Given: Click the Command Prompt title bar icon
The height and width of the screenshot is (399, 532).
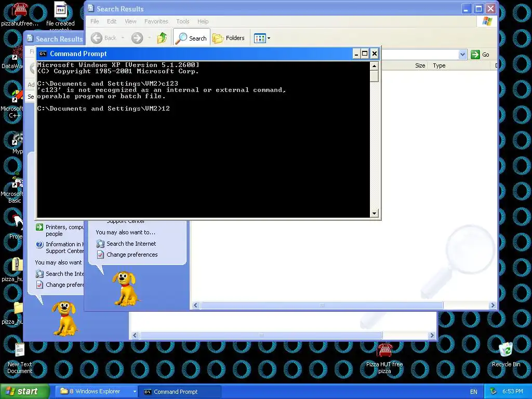Looking at the screenshot, I should pos(43,54).
